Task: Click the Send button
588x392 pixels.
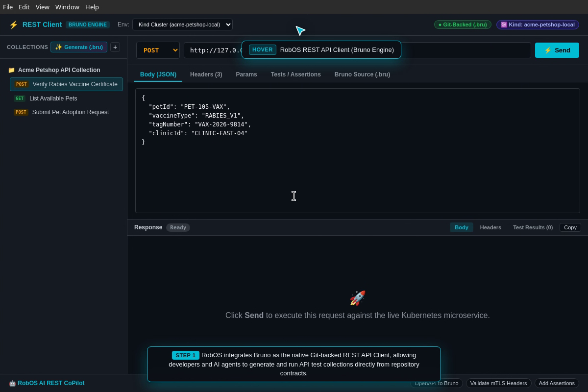Action: click(x=557, y=50)
